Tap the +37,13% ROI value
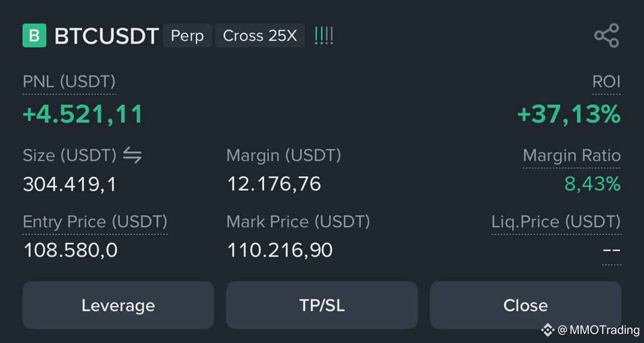The height and width of the screenshot is (343, 644). [x=569, y=115]
